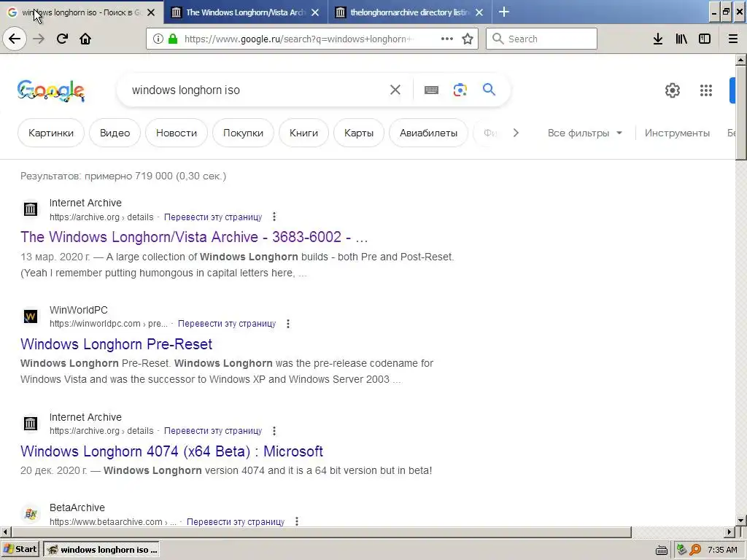Click the Google doodle logo

[51, 90]
